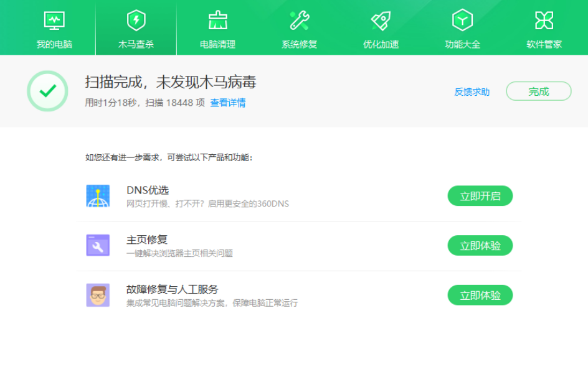Open the 优化加速 rocket icon
Viewport: 588px width, 377px height.
(x=381, y=21)
